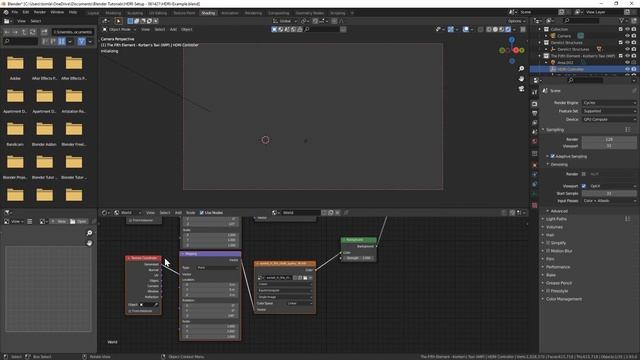The image size is (640, 360).
Task: Open the outliner filter funnel icon
Action: [x=622, y=20]
